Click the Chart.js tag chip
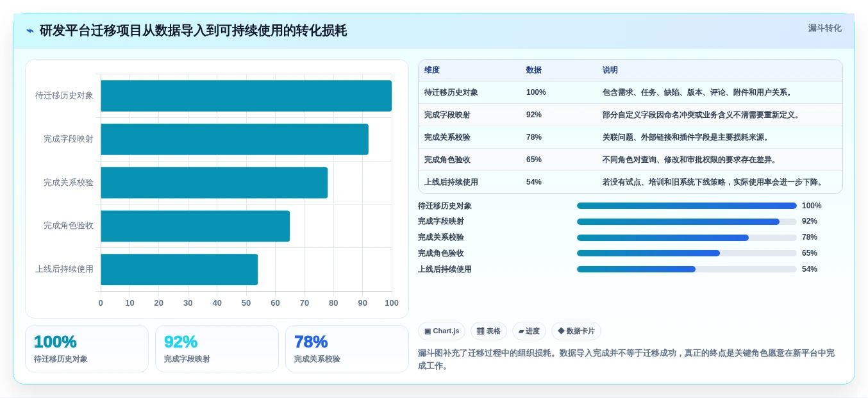Screen dimensions: 868x398 (442, 331)
